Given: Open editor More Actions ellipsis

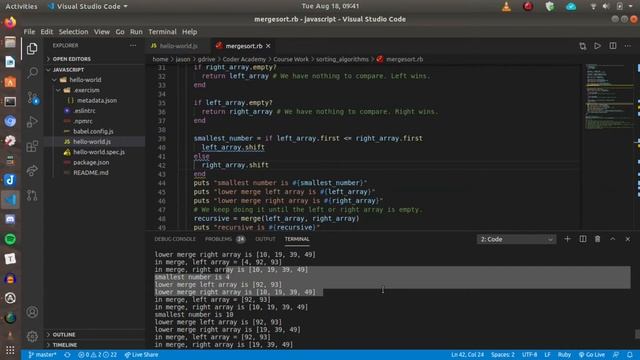Looking at the screenshot, I should click(x=628, y=46).
